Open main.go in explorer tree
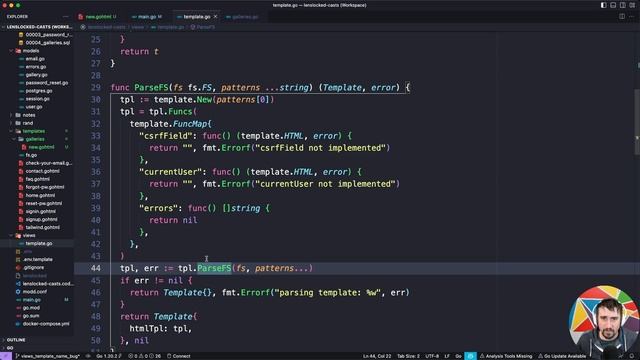640x360 pixels. 31,300
